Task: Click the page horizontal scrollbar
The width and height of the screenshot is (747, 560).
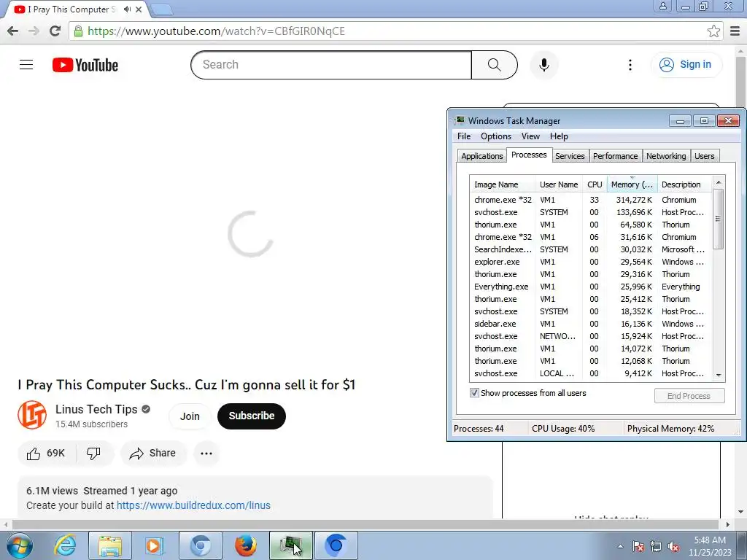Action: pyautogui.click(x=365, y=524)
